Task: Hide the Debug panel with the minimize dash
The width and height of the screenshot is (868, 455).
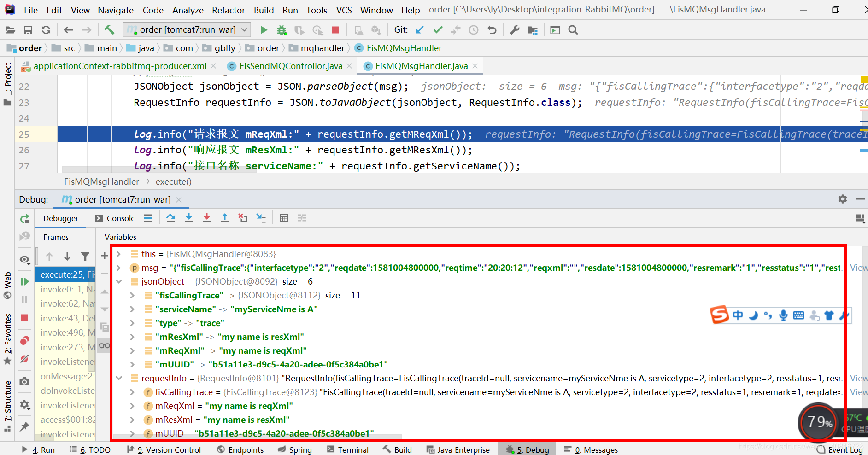Action: tap(860, 199)
